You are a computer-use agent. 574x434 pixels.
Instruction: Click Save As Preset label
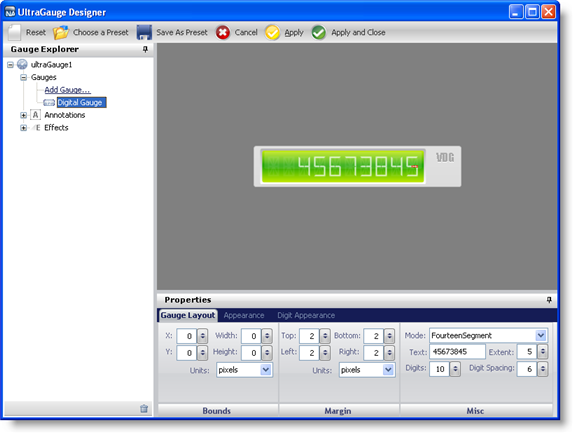[182, 33]
